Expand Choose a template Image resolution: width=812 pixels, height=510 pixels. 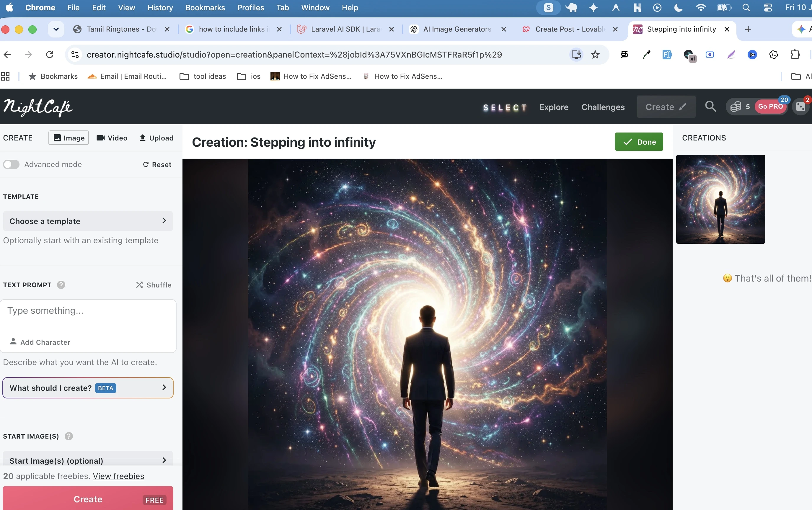tap(88, 221)
